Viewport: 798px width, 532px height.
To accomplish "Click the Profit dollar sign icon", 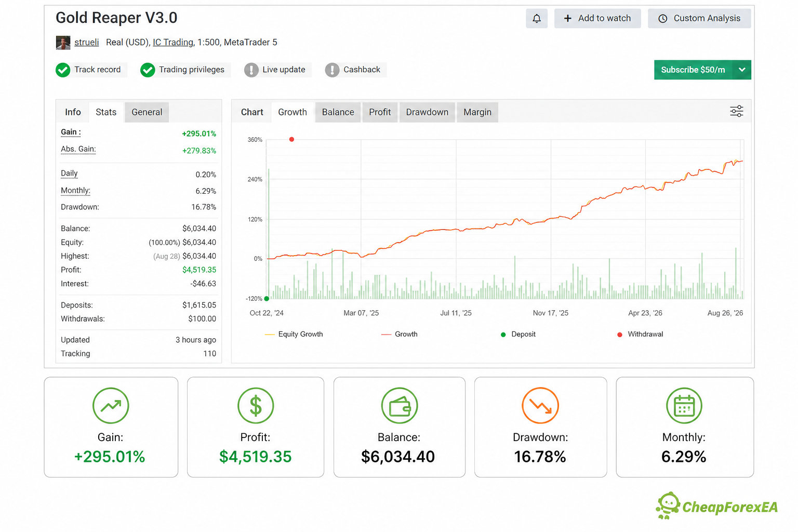I will pos(256,405).
